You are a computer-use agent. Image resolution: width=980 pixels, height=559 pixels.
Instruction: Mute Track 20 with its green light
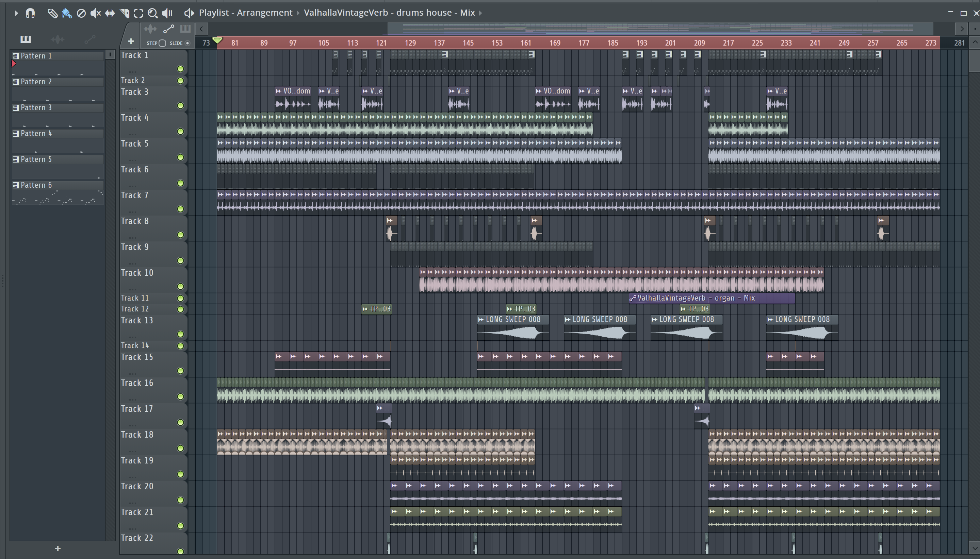pos(181,500)
